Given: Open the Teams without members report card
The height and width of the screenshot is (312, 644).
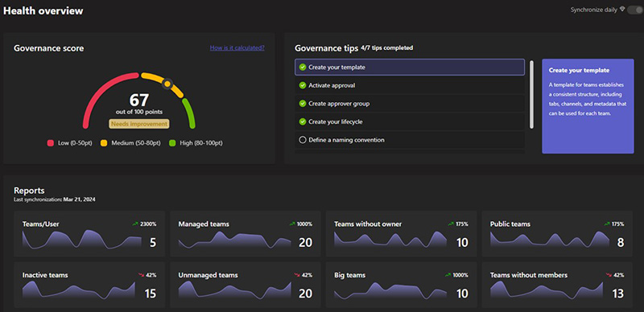Looking at the screenshot, I should pos(557,285).
